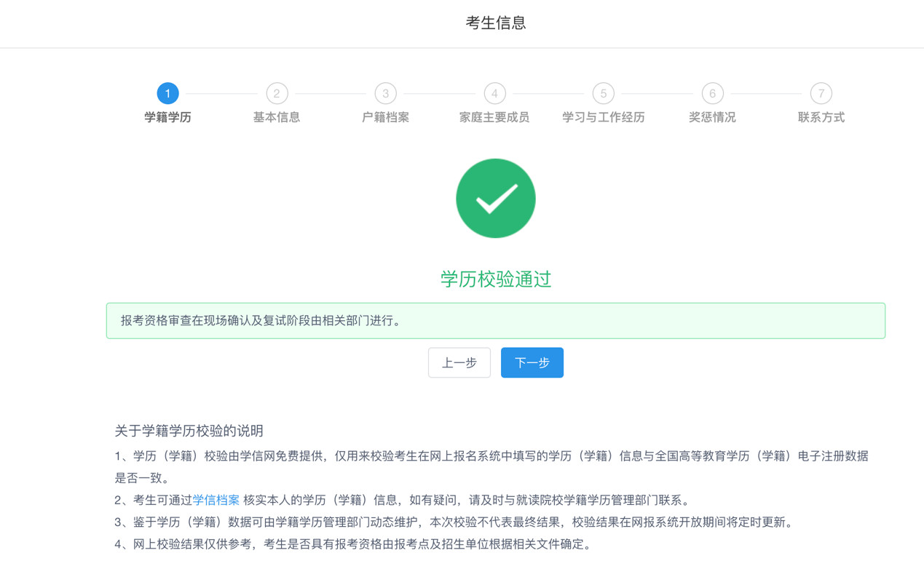Select the 学籍学历 step label
Image resolution: width=924 pixels, height=561 pixels.
coord(167,117)
